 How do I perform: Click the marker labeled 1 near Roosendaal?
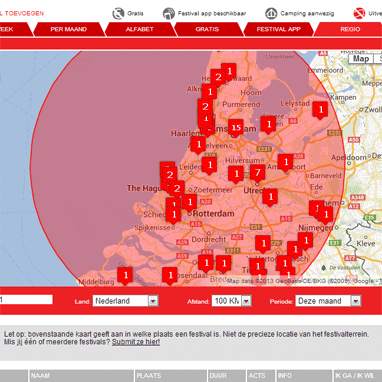pos(170,276)
